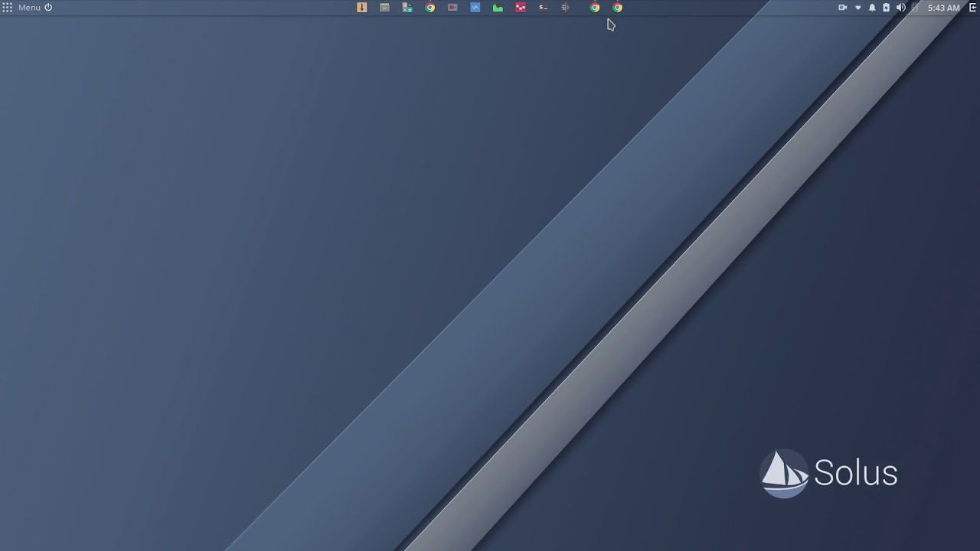The image size is (980, 551).
Task: Open the command prompt terminal icon
Action: (544, 7)
